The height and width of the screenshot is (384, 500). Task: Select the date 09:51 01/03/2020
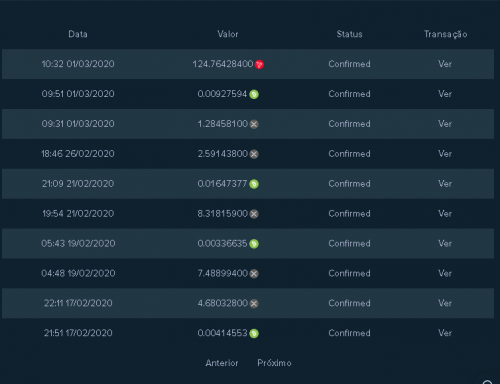(x=78, y=94)
